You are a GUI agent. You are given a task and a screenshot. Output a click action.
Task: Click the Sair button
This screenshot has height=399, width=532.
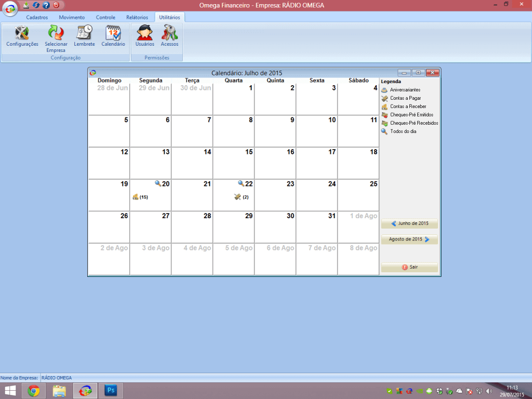(x=409, y=267)
